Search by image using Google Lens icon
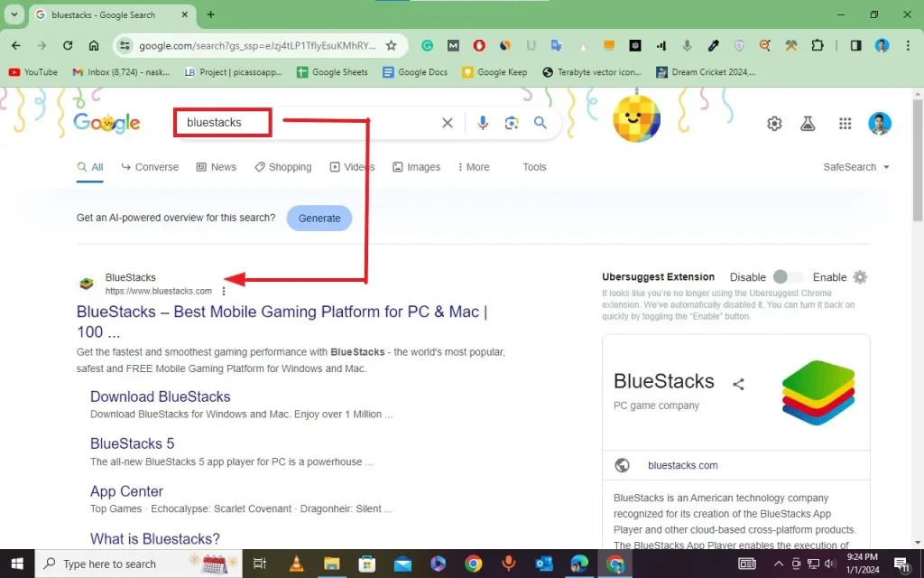Screen dimensions: 924x578 pyautogui.click(x=511, y=123)
